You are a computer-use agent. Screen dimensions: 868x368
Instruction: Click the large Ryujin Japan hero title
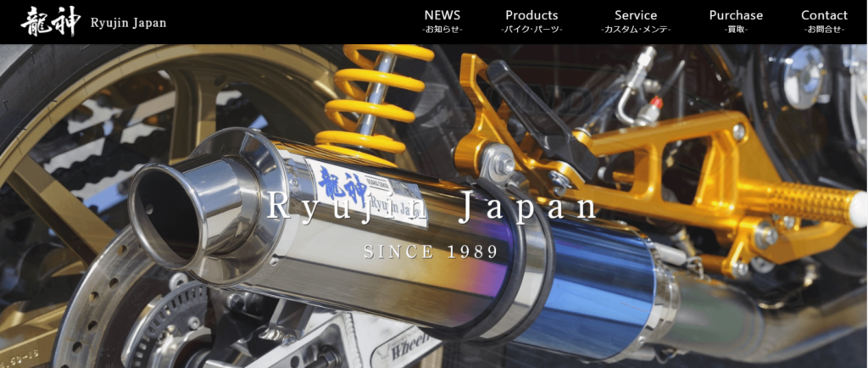click(x=432, y=208)
